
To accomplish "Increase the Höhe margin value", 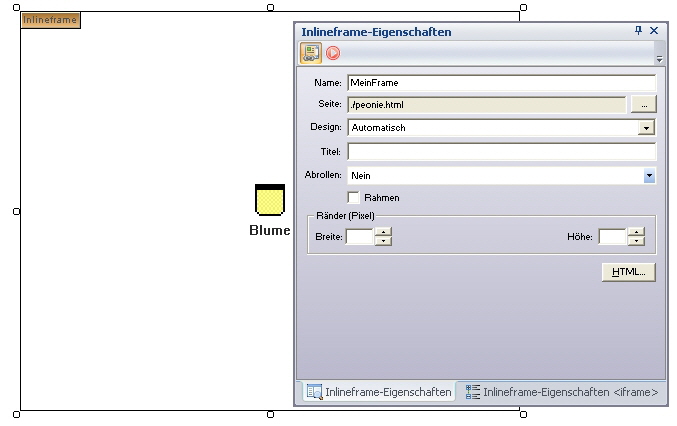I will [x=636, y=232].
